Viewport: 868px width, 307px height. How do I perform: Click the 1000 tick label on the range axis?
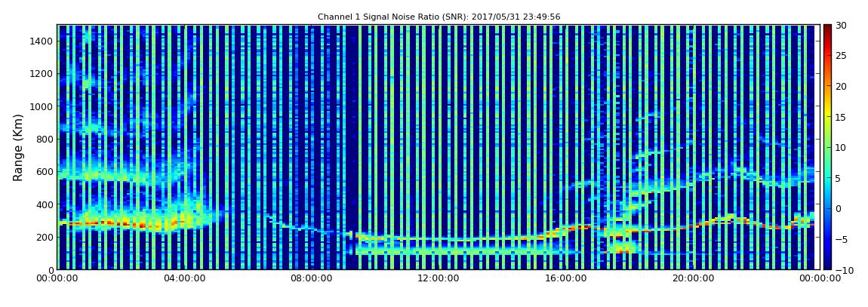pyautogui.click(x=42, y=106)
